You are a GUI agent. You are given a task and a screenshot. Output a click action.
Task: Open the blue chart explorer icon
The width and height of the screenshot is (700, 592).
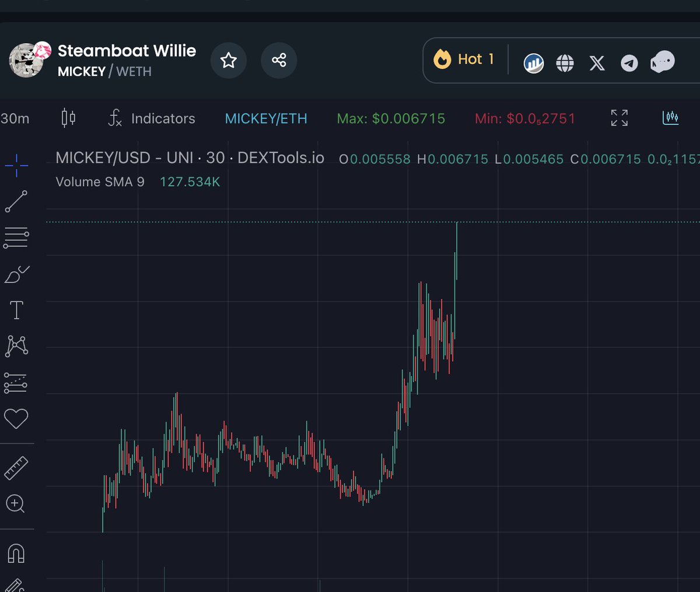[533, 63]
